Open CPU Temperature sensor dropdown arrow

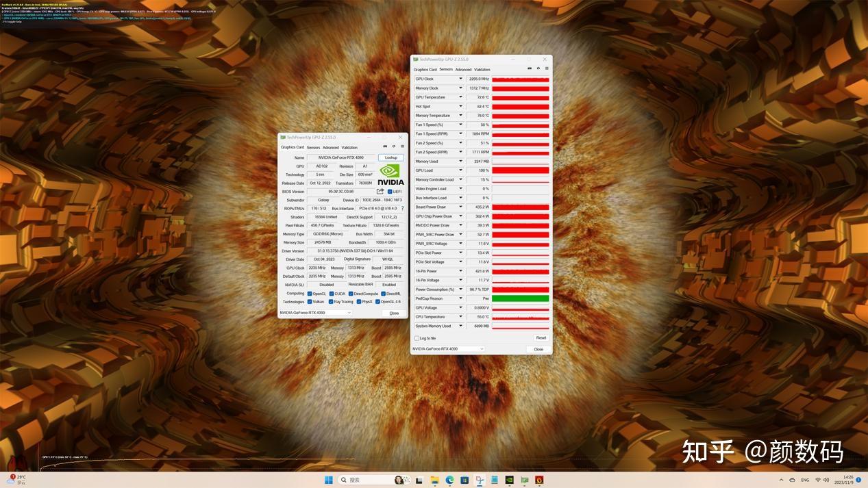460,317
